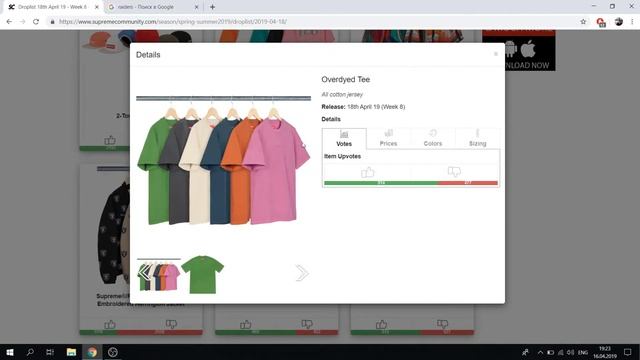Image resolution: width=640 pixels, height=360 pixels.
Task: Open the taskbar clock and date
Action: click(x=604, y=352)
